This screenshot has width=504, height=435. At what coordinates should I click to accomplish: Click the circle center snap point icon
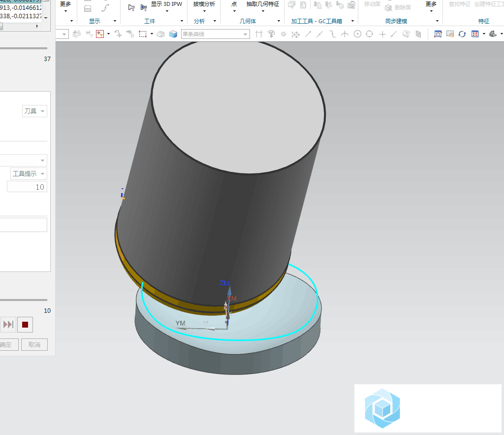[x=357, y=34]
